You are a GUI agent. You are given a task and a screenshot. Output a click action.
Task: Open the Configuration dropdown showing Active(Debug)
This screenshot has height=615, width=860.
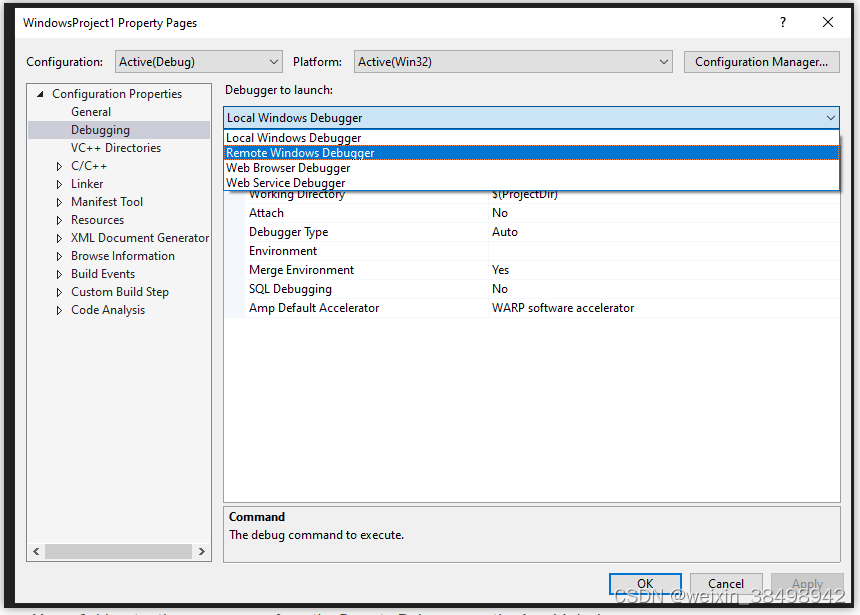(199, 62)
